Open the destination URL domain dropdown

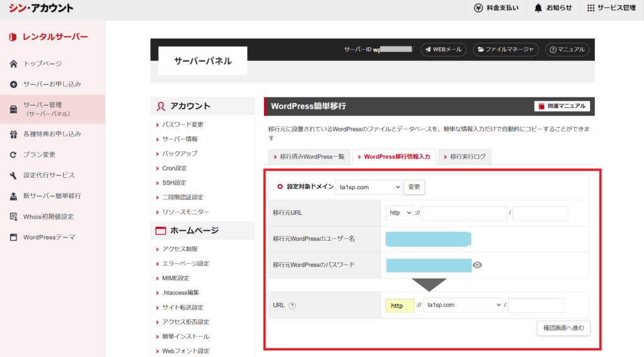(x=463, y=305)
